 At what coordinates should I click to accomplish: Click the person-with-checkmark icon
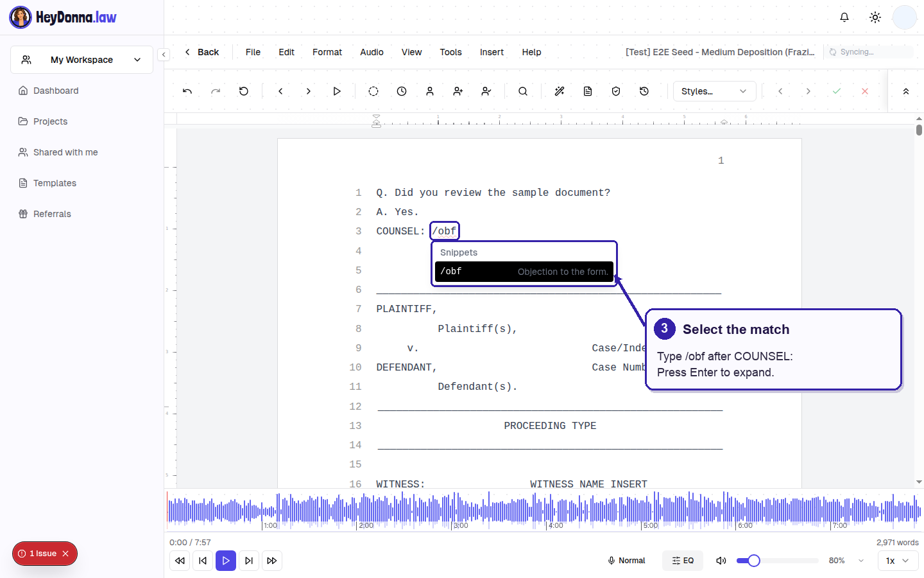[x=486, y=91]
